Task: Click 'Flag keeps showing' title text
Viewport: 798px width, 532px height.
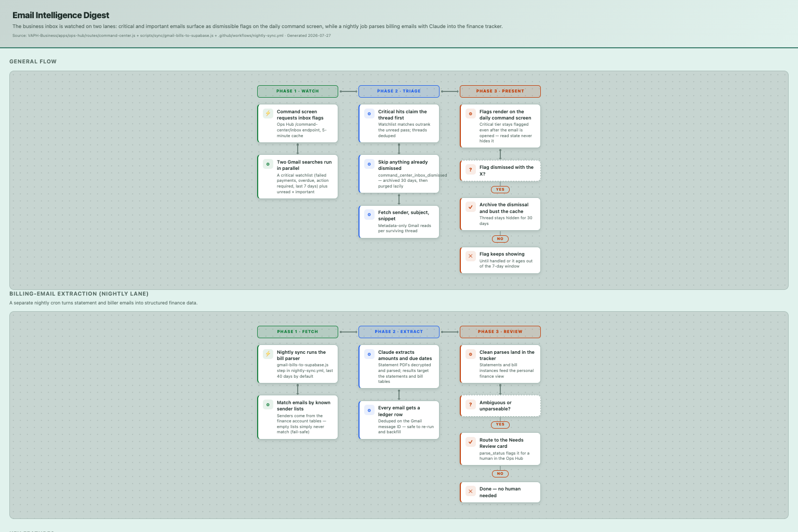Action: click(x=502, y=254)
